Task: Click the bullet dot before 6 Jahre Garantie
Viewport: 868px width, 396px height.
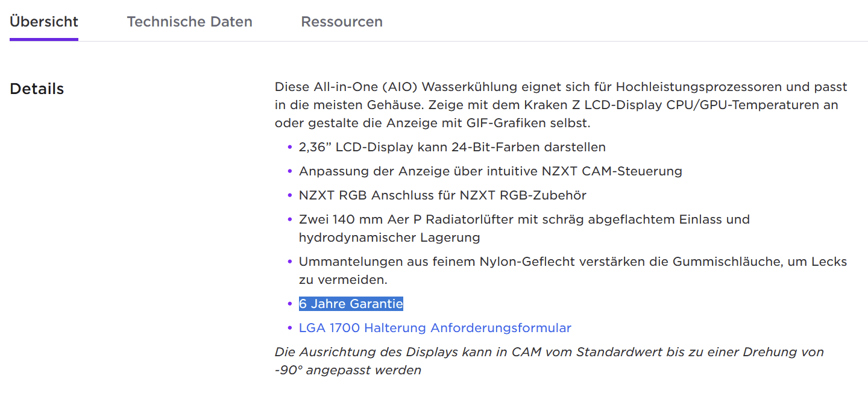Action: [x=289, y=304]
